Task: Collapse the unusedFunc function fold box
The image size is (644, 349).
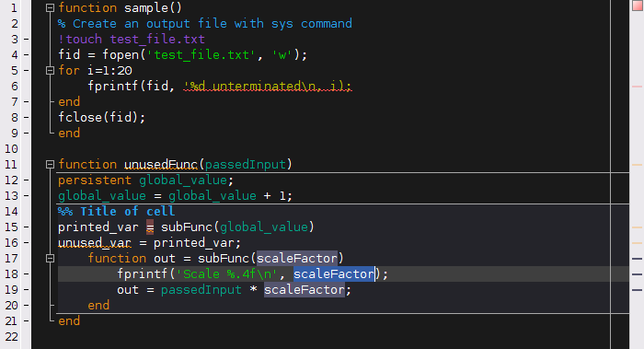Action: (50, 165)
